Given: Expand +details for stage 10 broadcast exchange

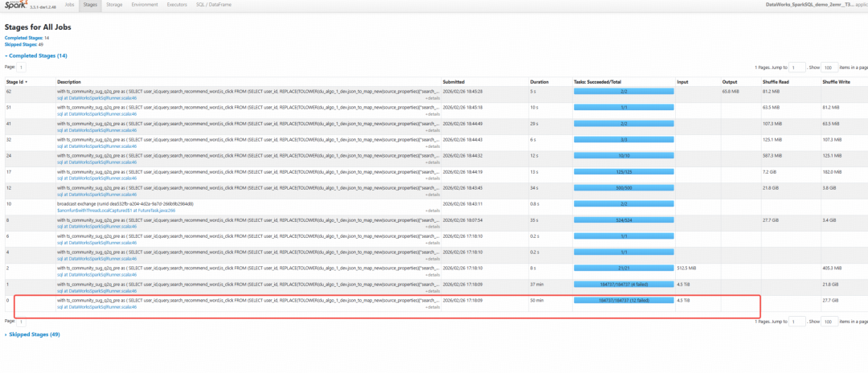Looking at the screenshot, I should pos(433,211).
